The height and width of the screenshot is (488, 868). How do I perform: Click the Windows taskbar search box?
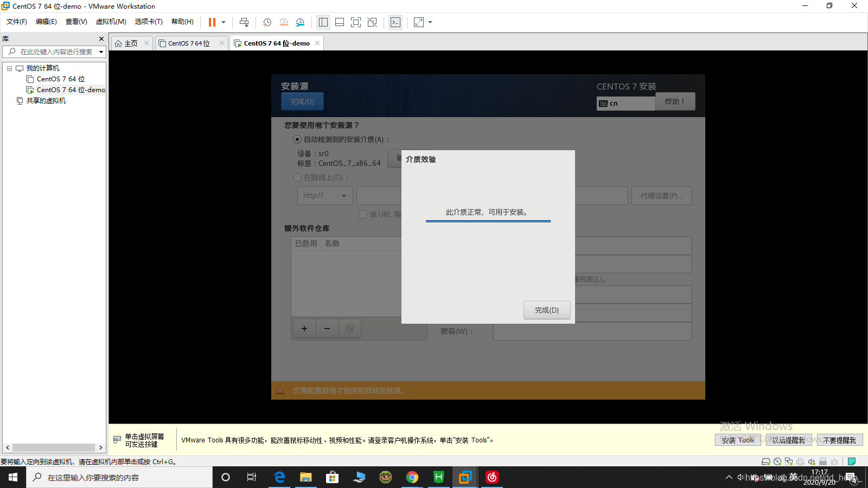pyautogui.click(x=119, y=477)
